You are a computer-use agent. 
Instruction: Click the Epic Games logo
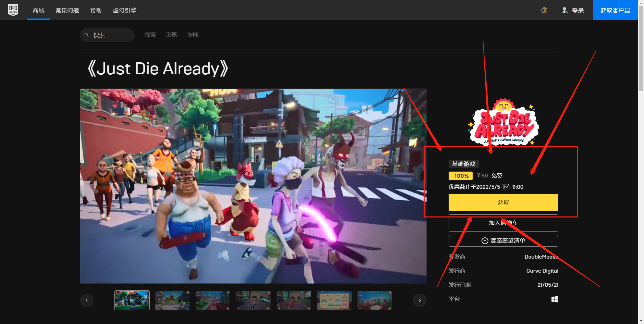coord(13,10)
